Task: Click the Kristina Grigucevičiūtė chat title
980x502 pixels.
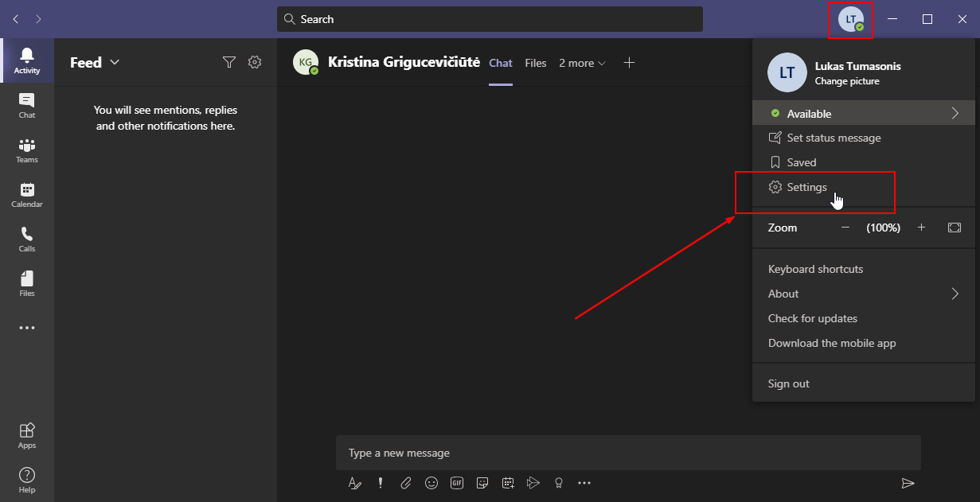Action: 404,62
